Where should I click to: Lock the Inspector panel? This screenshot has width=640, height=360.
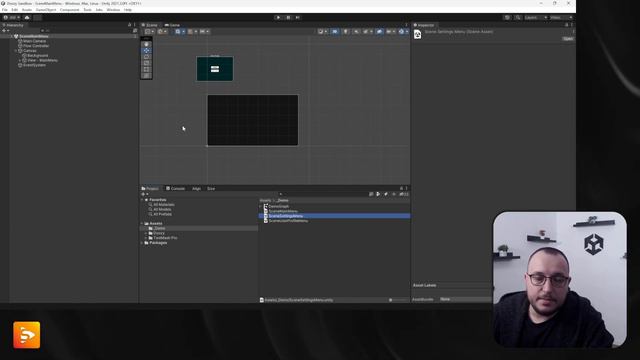click(567, 25)
